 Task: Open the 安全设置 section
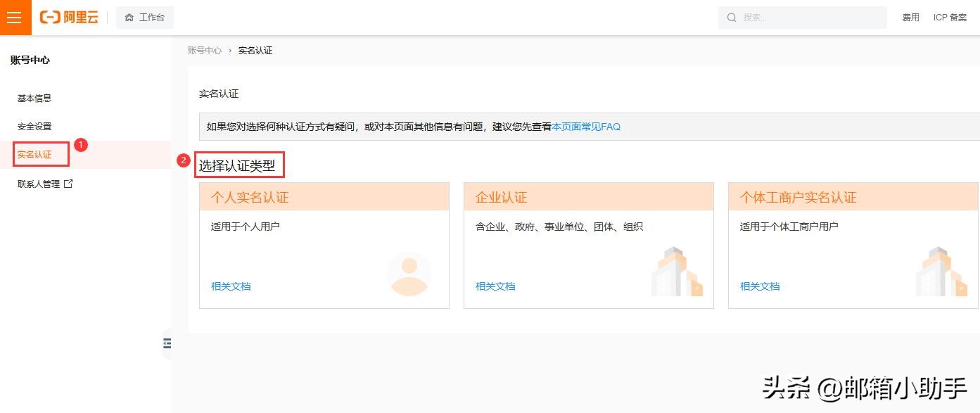coord(34,126)
